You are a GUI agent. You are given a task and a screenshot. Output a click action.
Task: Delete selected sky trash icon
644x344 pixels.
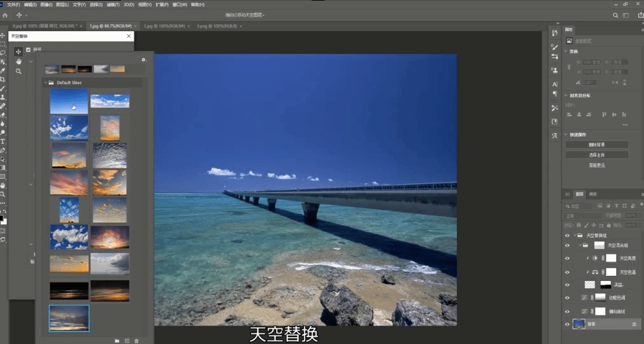pos(137,341)
